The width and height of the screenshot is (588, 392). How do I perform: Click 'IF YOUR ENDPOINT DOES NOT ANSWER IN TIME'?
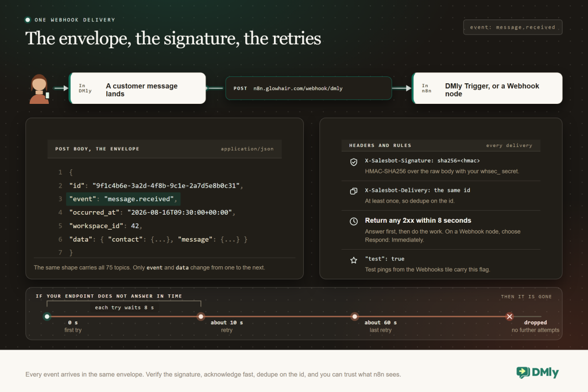109,296
